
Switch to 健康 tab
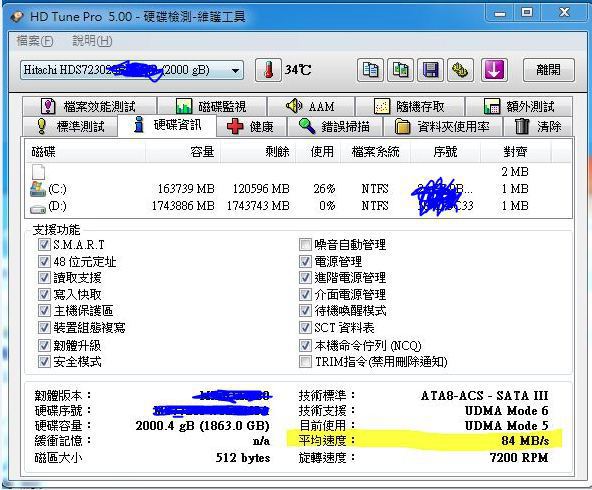(251, 126)
